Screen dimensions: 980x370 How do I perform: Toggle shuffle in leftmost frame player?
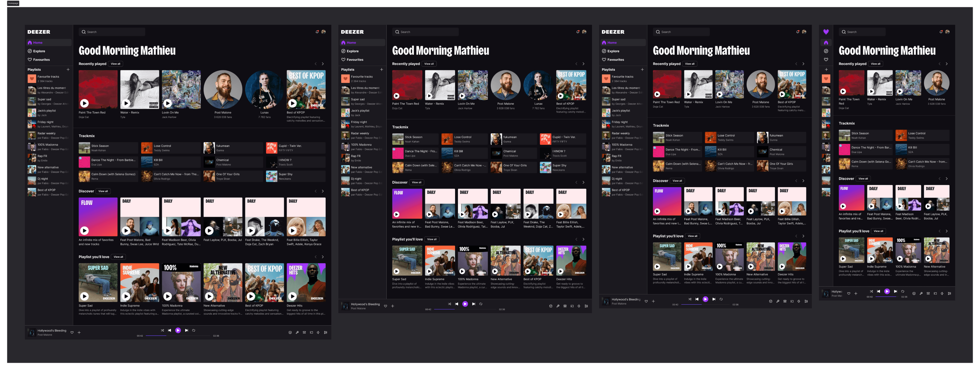(x=163, y=330)
